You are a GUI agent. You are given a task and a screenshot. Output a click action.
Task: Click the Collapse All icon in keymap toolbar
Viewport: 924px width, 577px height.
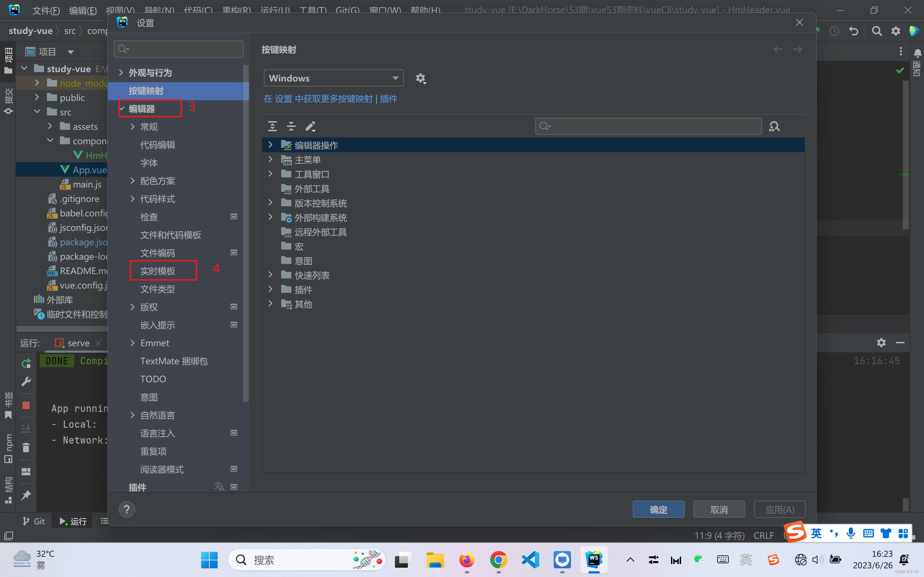click(x=291, y=126)
